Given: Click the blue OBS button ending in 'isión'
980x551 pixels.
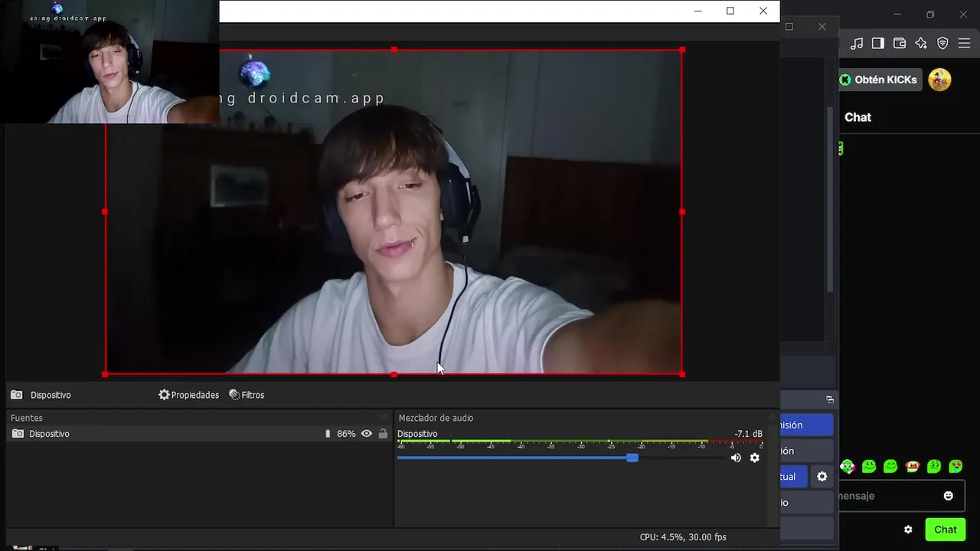Looking at the screenshot, I should coord(806,425).
